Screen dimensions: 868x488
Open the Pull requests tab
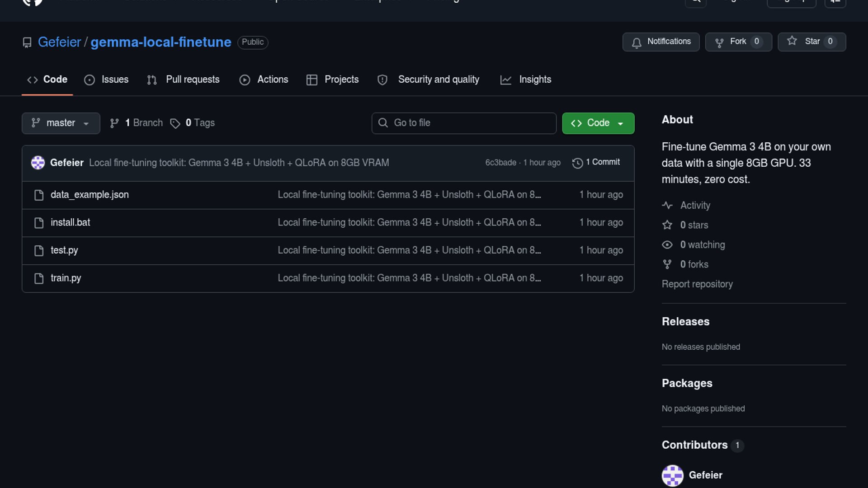click(183, 80)
